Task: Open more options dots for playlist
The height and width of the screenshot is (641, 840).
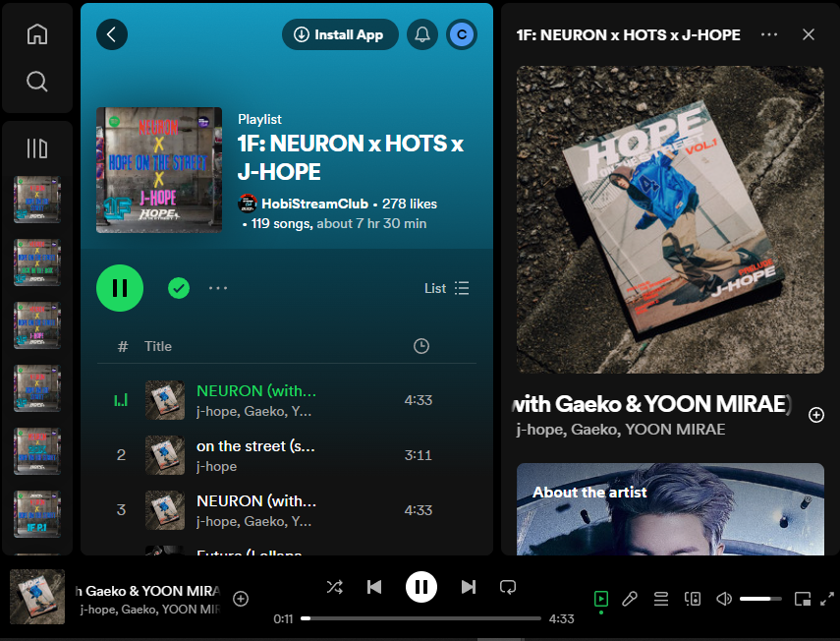Action: [218, 288]
